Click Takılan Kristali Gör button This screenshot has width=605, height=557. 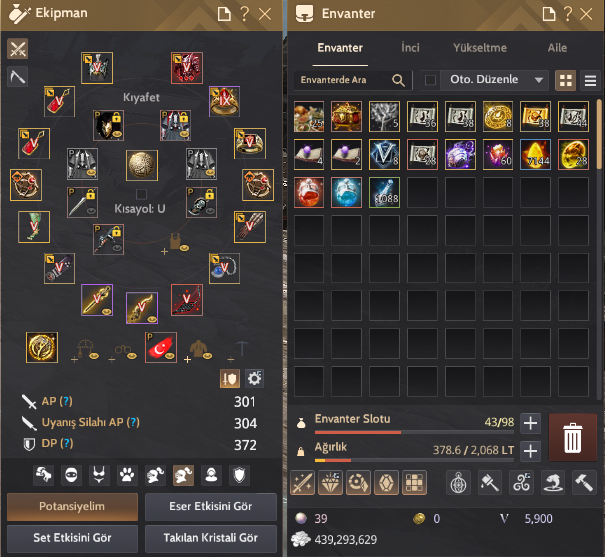click(211, 538)
